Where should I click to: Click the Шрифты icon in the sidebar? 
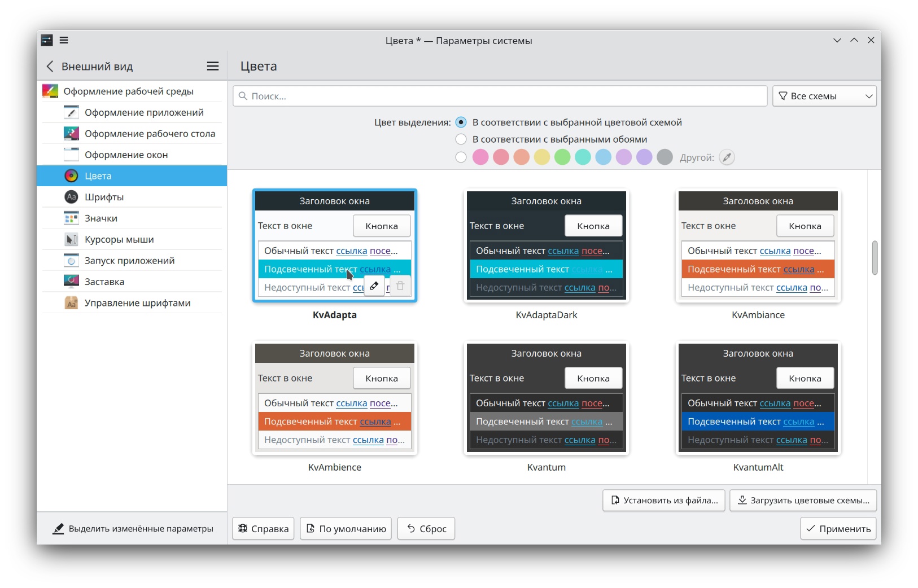point(71,197)
